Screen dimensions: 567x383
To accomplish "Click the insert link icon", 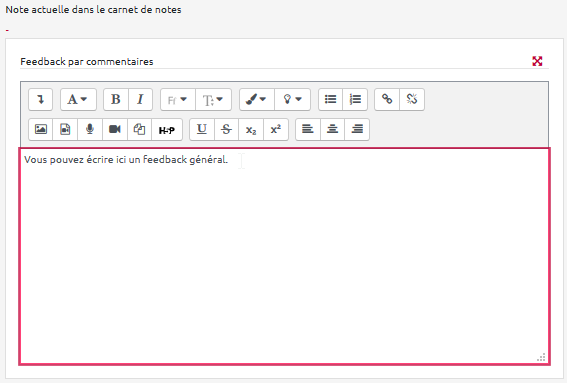I will [387, 99].
